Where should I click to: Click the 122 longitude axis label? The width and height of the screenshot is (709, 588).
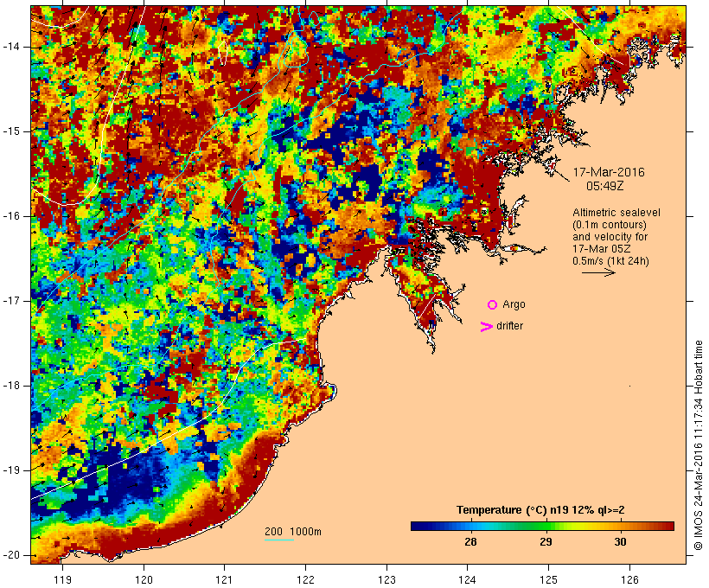pos(306,579)
